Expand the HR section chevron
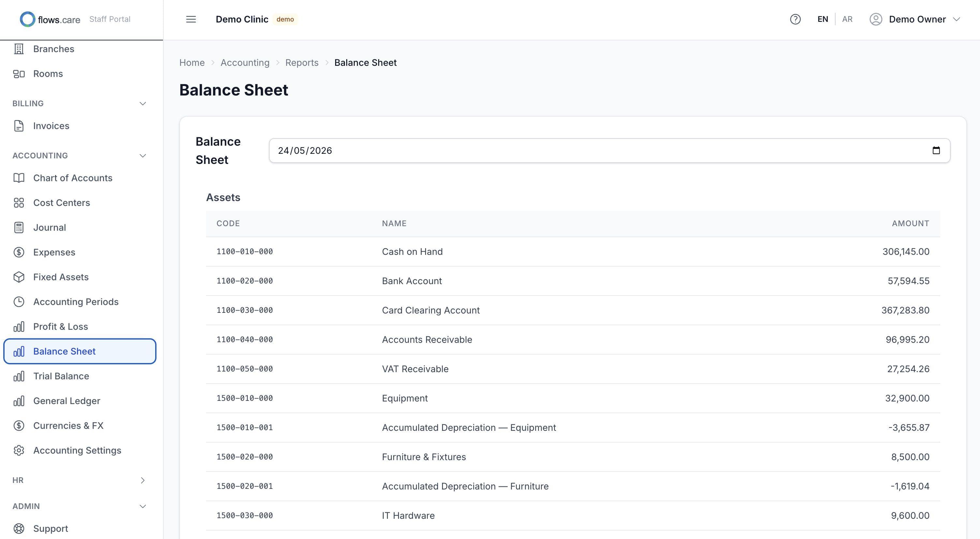Screen dimensions: 980x539 click(143, 480)
